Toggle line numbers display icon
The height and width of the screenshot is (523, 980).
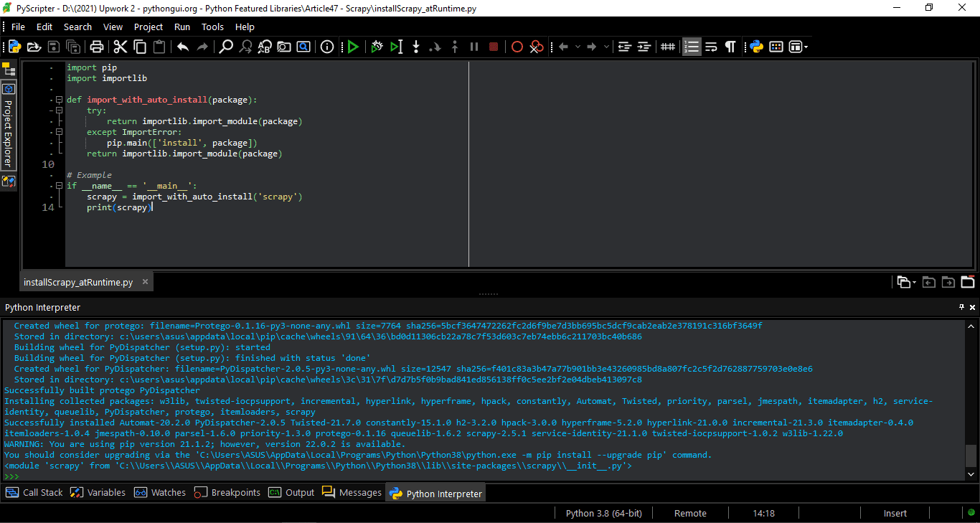(692, 47)
